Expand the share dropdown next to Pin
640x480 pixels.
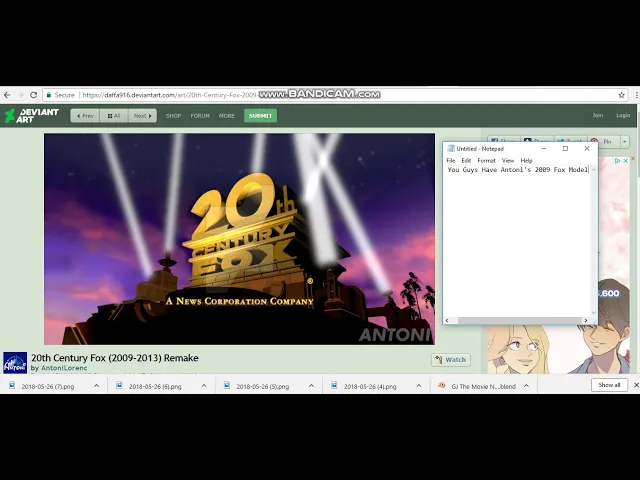(624, 142)
